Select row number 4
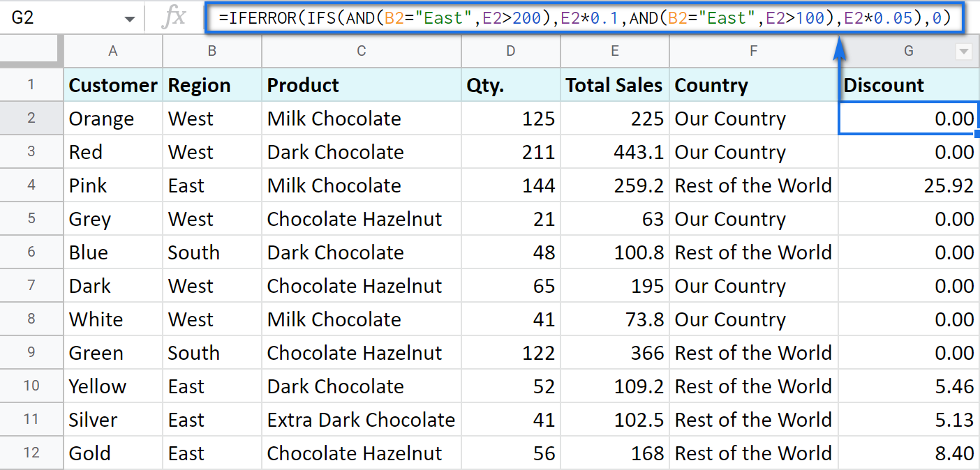This screenshot has width=980, height=470. point(31,185)
